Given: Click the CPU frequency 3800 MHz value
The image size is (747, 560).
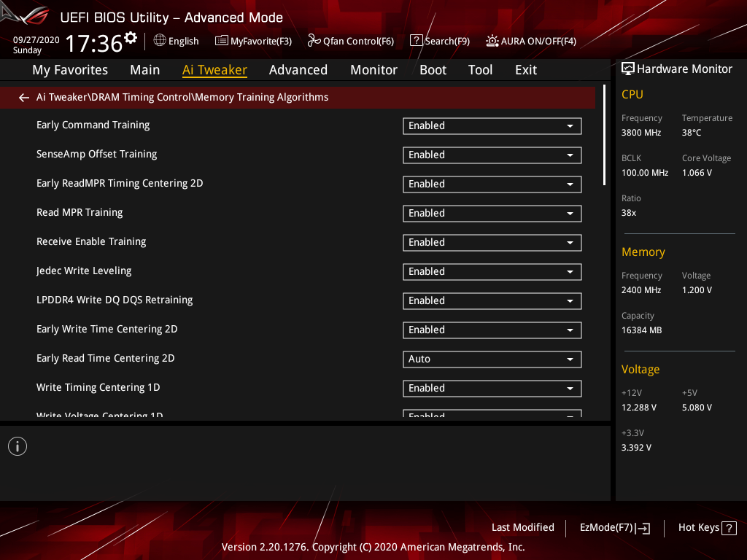Looking at the screenshot, I should (641, 133).
